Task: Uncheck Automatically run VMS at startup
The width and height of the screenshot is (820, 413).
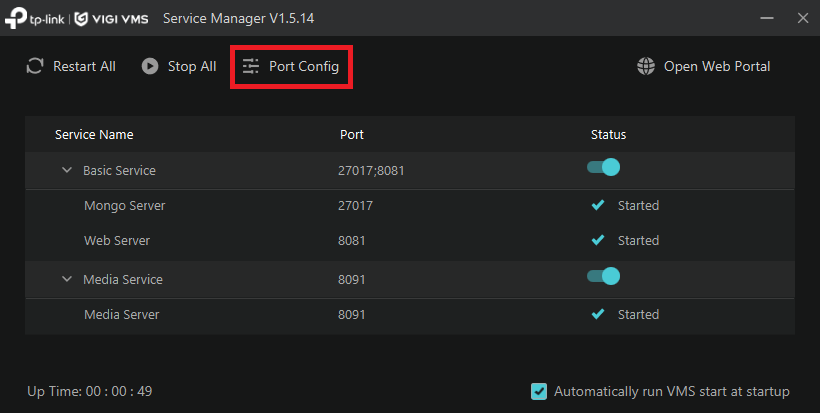Action: (x=540, y=391)
